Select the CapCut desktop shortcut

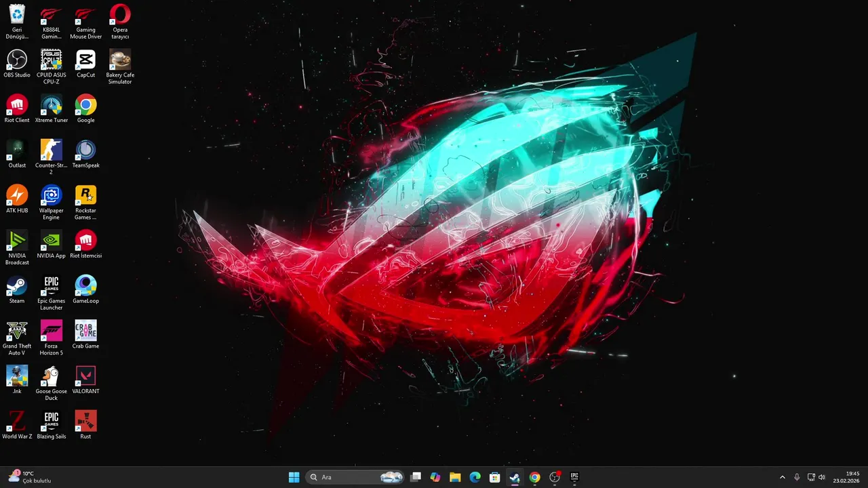click(x=85, y=64)
